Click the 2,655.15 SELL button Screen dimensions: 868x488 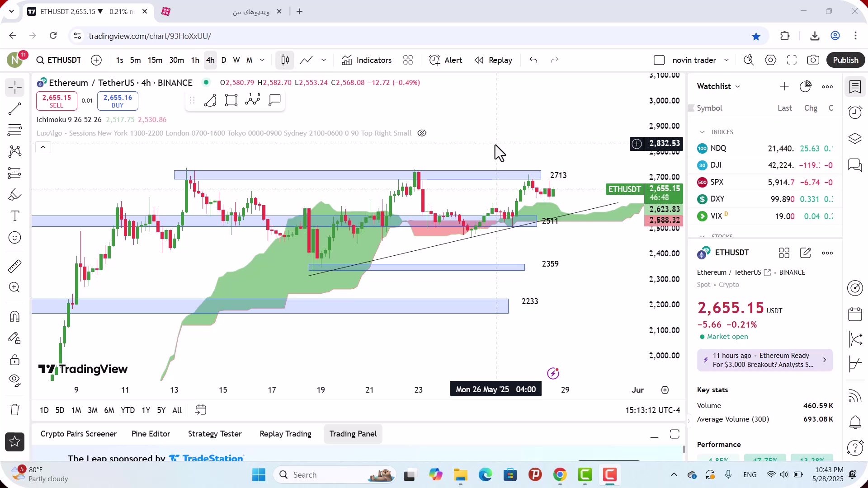coord(57,101)
